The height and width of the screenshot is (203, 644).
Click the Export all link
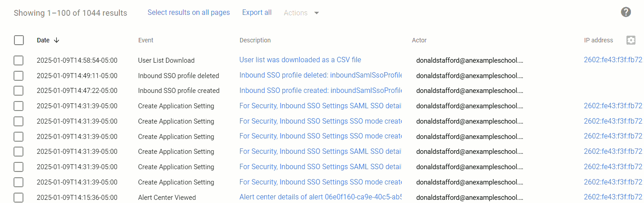[x=257, y=13]
